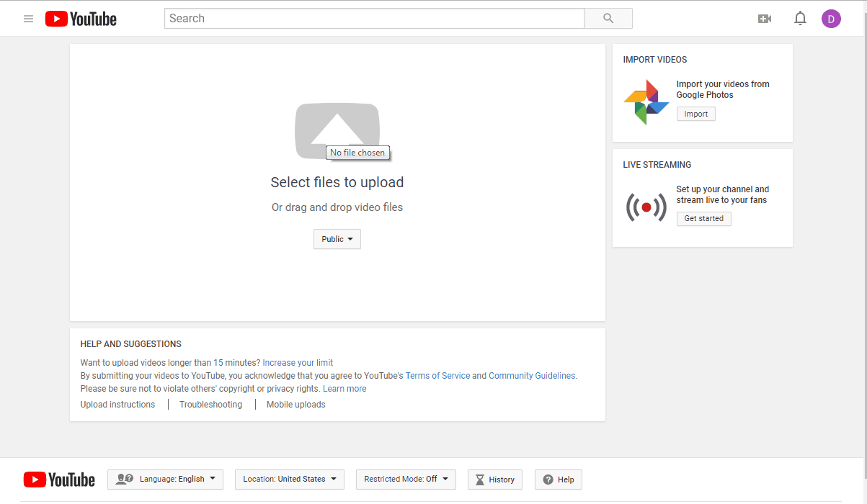Click the Or drag and drop video files text
Image resolution: width=867 pixels, height=504 pixels.
click(x=337, y=207)
